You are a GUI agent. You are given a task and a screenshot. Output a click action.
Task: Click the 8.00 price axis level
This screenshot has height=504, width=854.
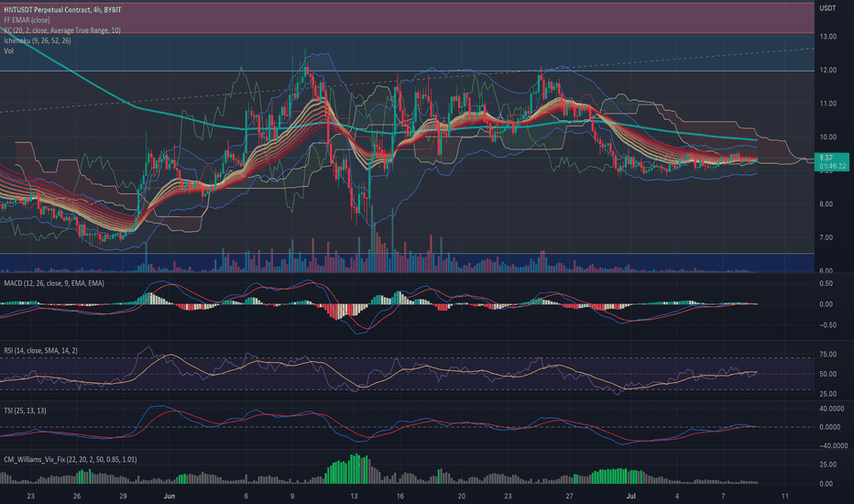tap(827, 204)
